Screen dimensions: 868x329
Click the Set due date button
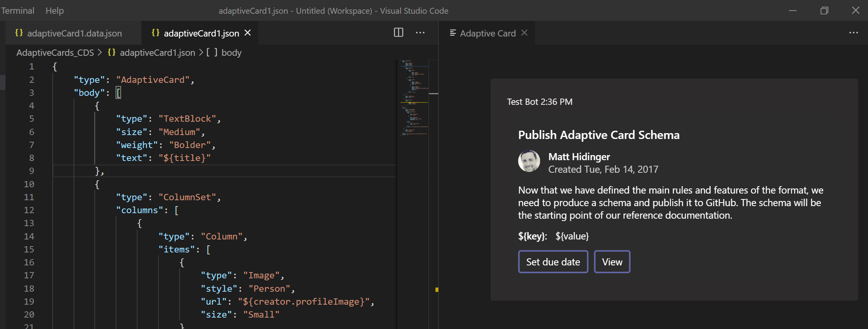(x=553, y=262)
